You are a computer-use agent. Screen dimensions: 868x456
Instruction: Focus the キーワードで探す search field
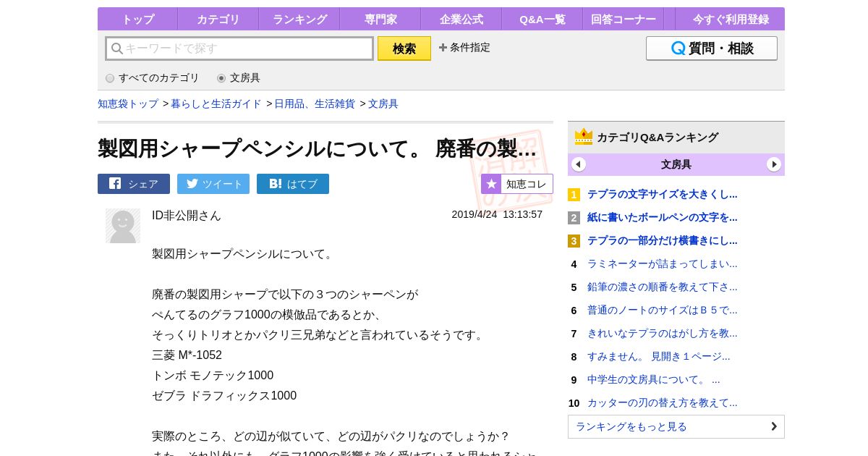pos(239,48)
